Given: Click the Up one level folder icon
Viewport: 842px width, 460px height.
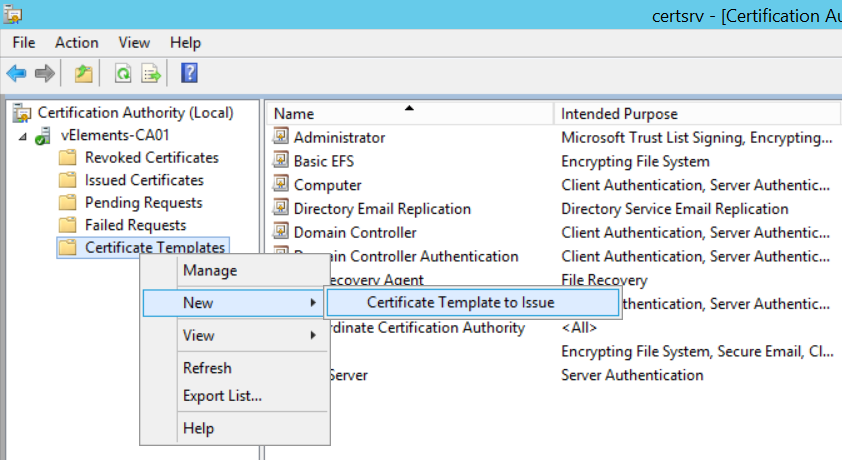Looking at the screenshot, I should coord(83,73).
